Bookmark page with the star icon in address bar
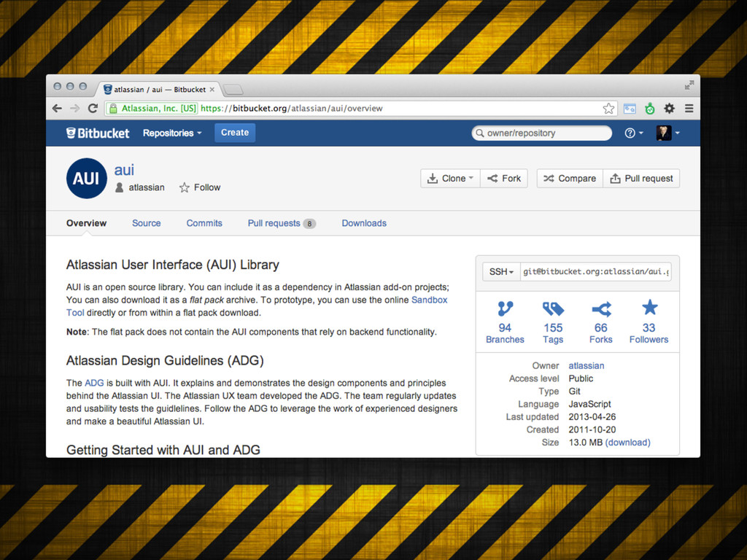 point(608,109)
